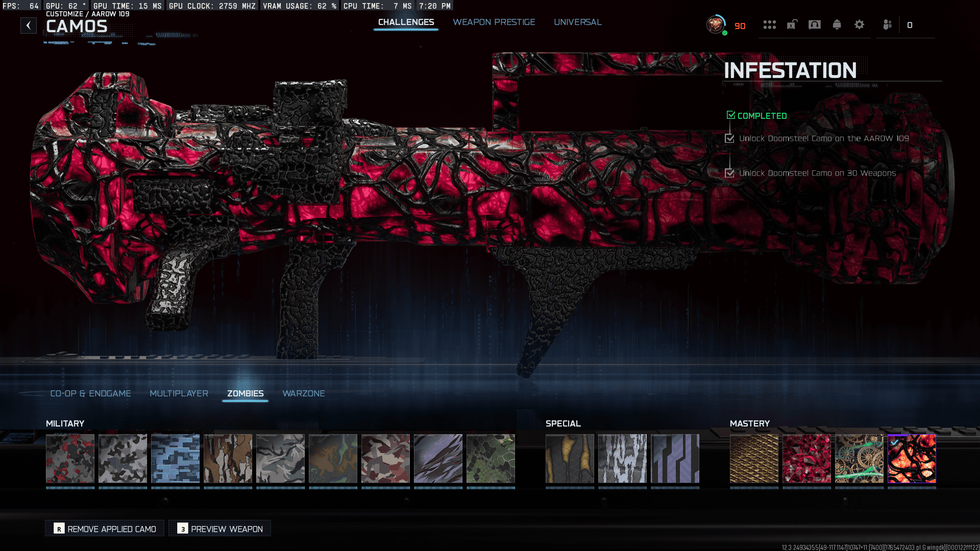Viewport: 980px width, 551px height.
Task: Open the social party icon
Action: tap(888, 24)
